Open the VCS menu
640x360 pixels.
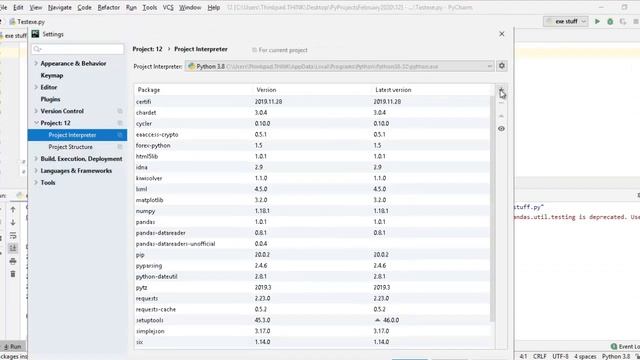tap(168, 7)
